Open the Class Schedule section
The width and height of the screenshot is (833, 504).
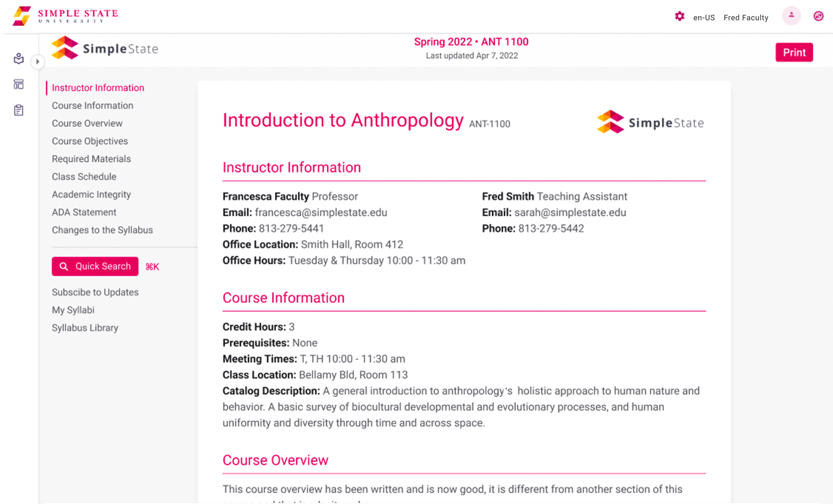tap(84, 176)
